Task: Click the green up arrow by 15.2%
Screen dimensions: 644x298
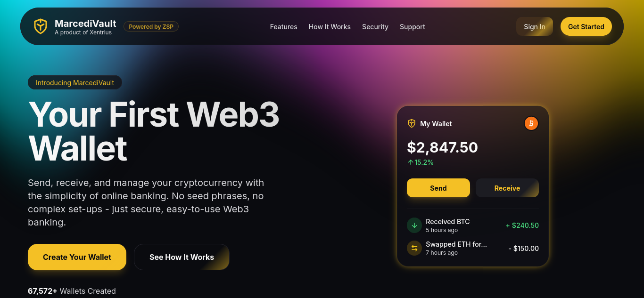Action: click(410, 162)
